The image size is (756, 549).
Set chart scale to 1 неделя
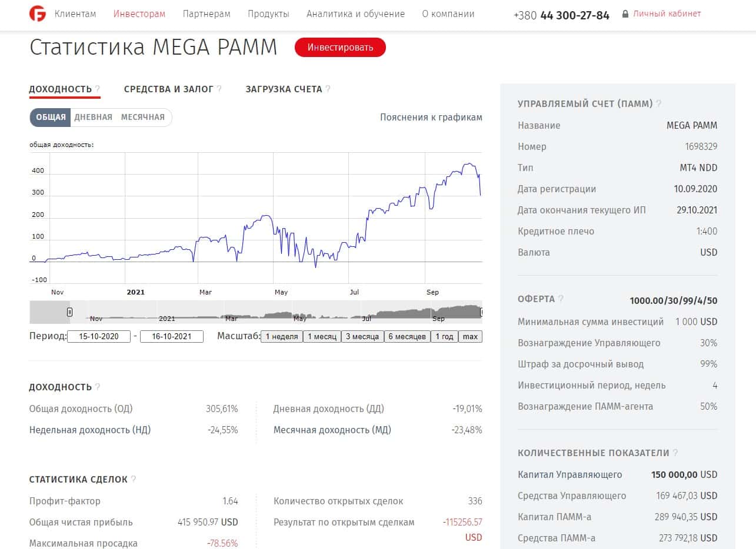[x=281, y=337]
